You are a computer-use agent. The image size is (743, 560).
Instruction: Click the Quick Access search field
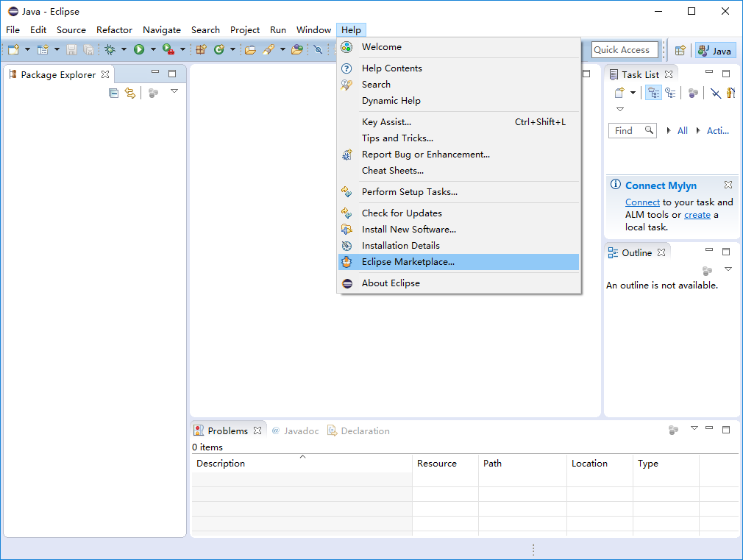625,50
